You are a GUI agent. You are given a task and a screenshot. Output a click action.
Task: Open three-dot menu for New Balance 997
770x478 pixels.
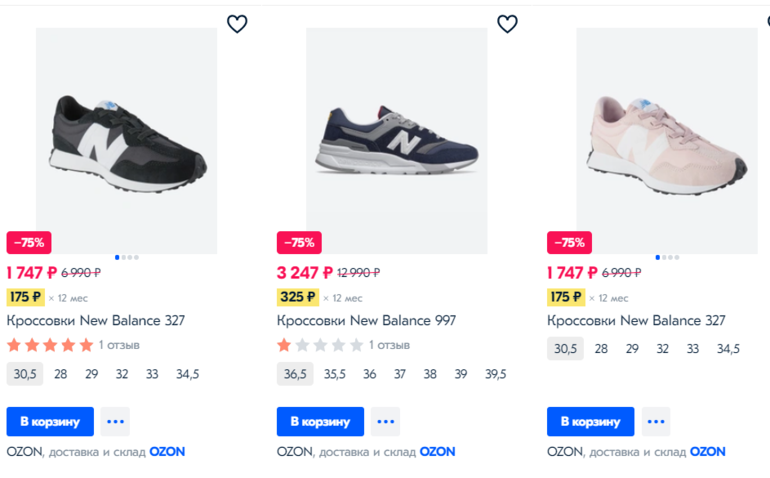tap(386, 421)
